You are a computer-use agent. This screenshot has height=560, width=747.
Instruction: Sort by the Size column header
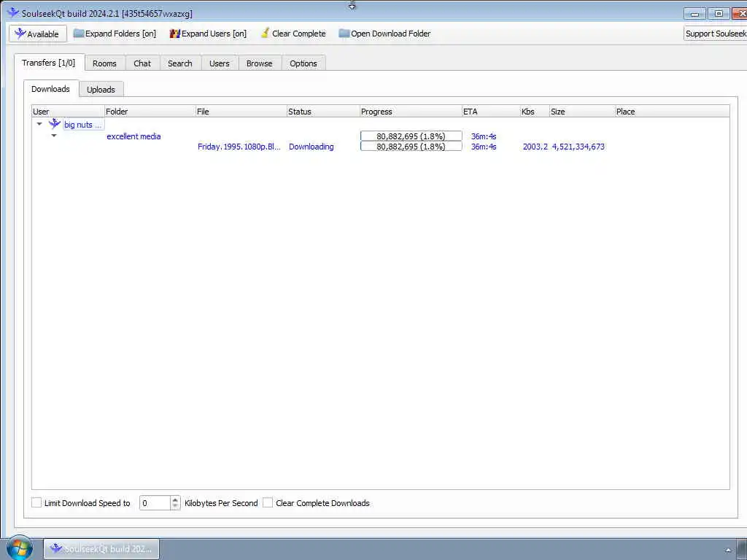[x=582, y=112]
